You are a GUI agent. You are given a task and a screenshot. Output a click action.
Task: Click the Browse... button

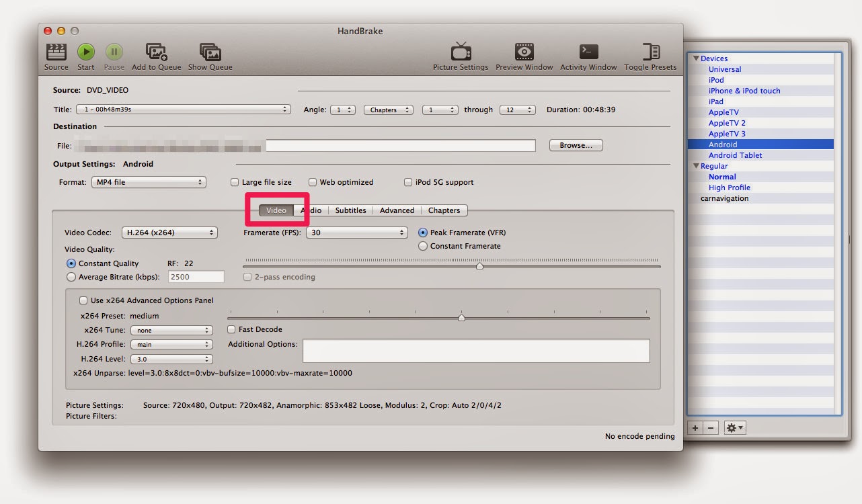point(576,145)
